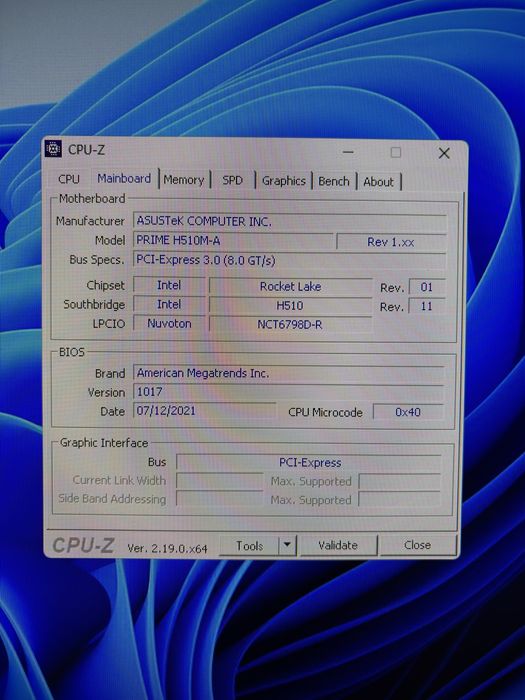
Task: Click the Rocket Lake chipset value
Action: click(291, 287)
